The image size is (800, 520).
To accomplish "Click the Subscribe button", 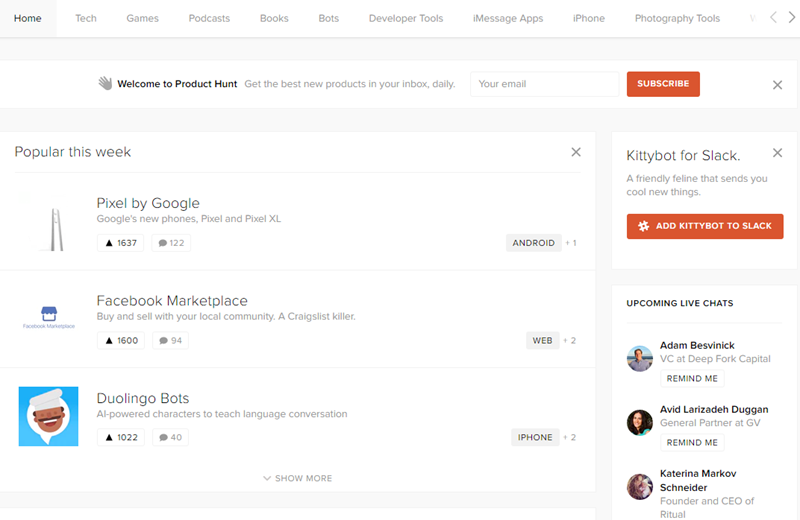I will [x=663, y=84].
